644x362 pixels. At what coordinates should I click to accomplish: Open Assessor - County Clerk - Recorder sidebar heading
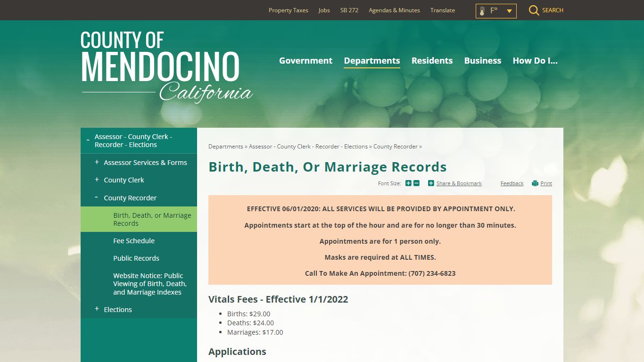(133, 140)
